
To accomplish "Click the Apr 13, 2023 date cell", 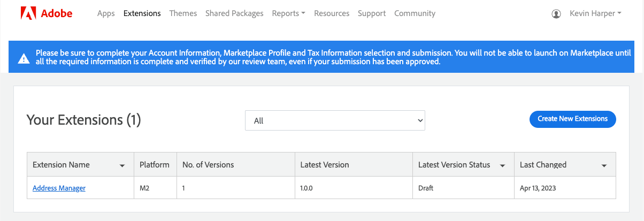I will 565,188.
